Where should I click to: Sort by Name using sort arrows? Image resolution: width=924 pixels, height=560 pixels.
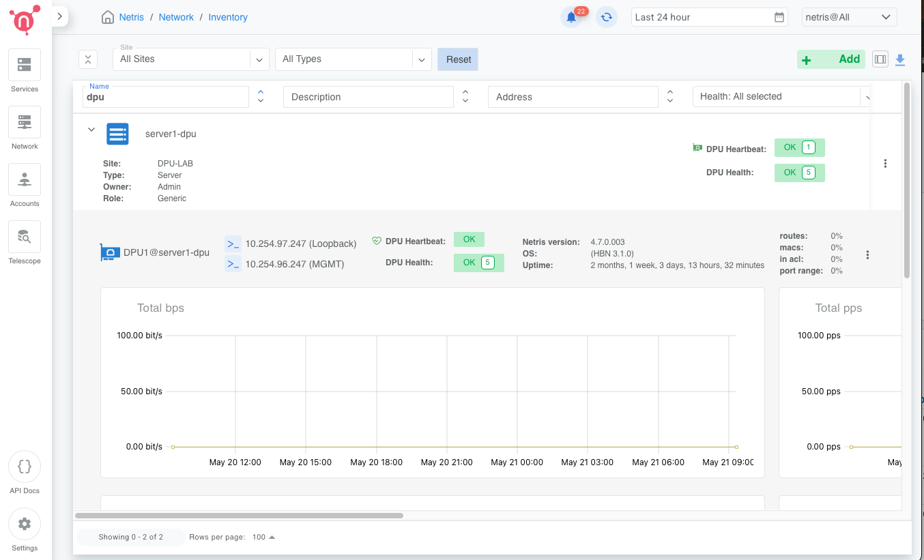[261, 97]
